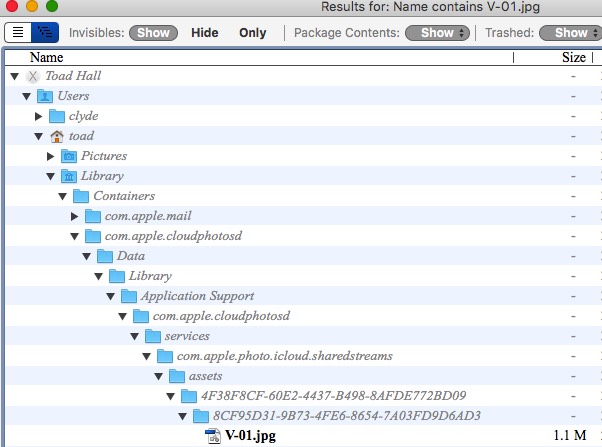Select the Application Support row name
This screenshot has width=602, height=447.
[197, 296]
